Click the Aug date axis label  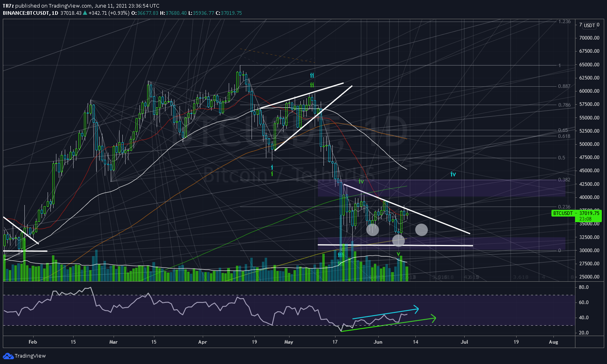(x=553, y=342)
